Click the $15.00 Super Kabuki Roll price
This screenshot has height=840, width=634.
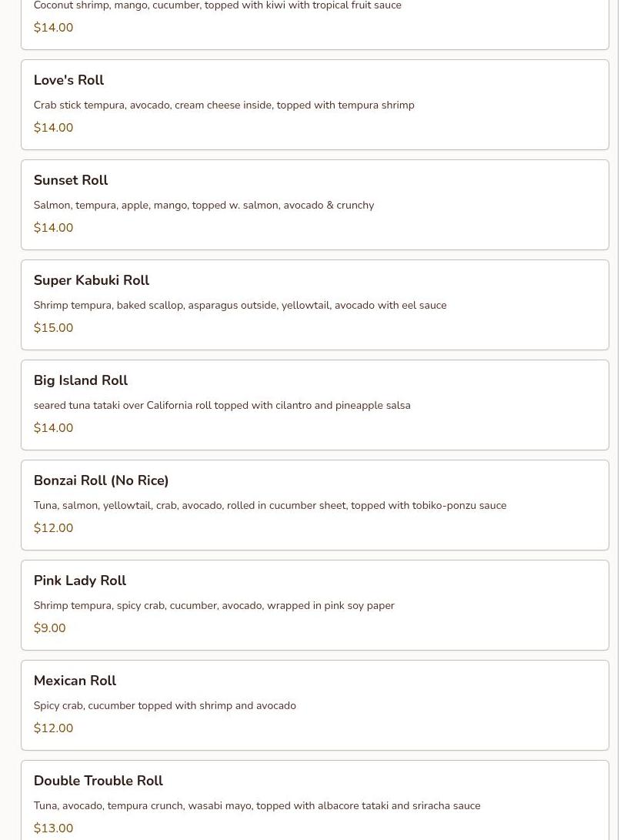pos(53,328)
